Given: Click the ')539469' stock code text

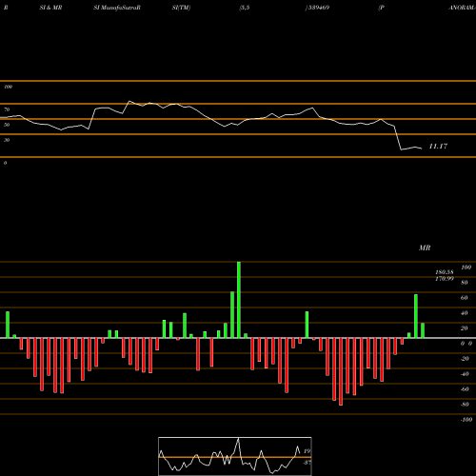Looking at the screenshot, I should point(317,8).
